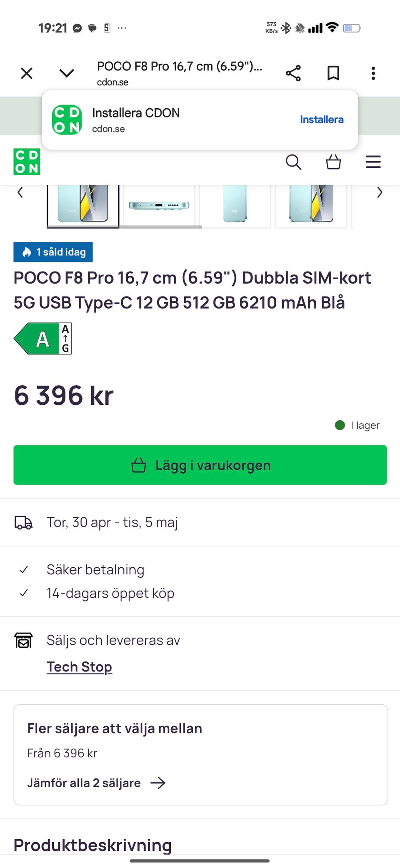Open the energy class A label
This screenshot has width=400, height=868.
click(x=42, y=339)
